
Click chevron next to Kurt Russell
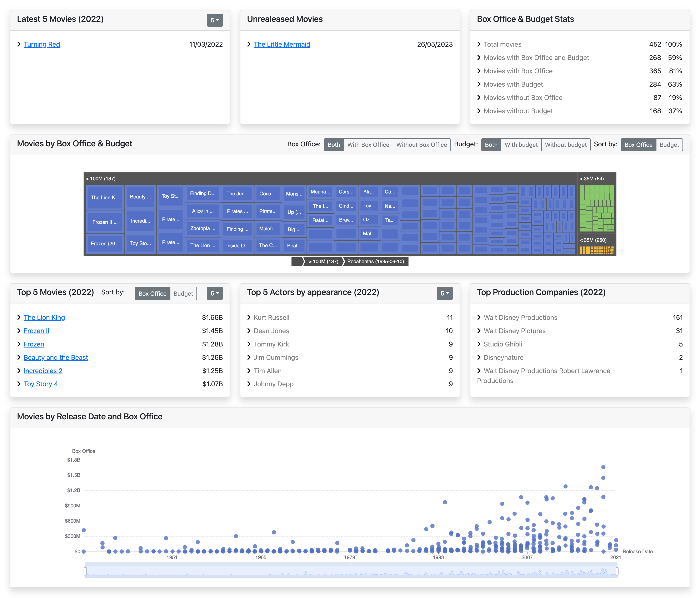(249, 317)
